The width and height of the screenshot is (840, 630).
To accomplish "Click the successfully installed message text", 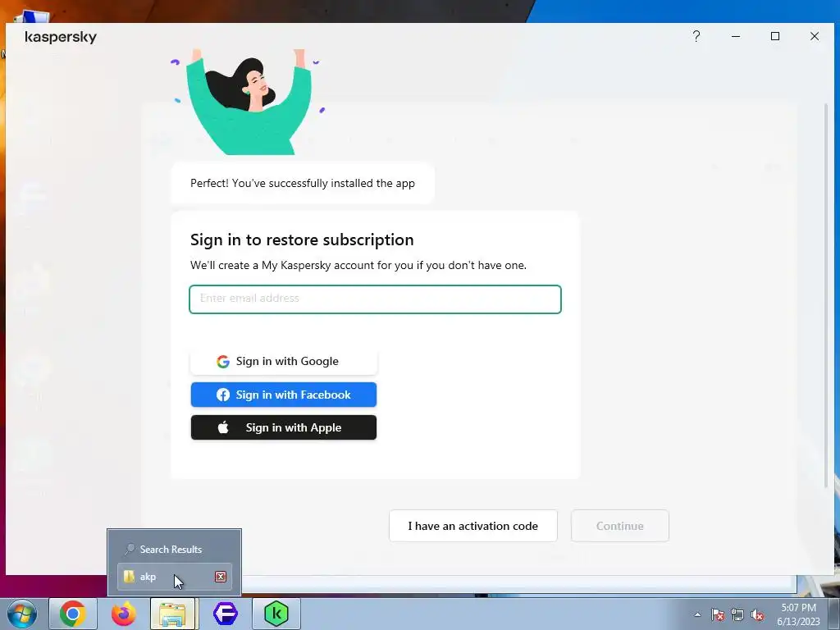I will click(302, 183).
